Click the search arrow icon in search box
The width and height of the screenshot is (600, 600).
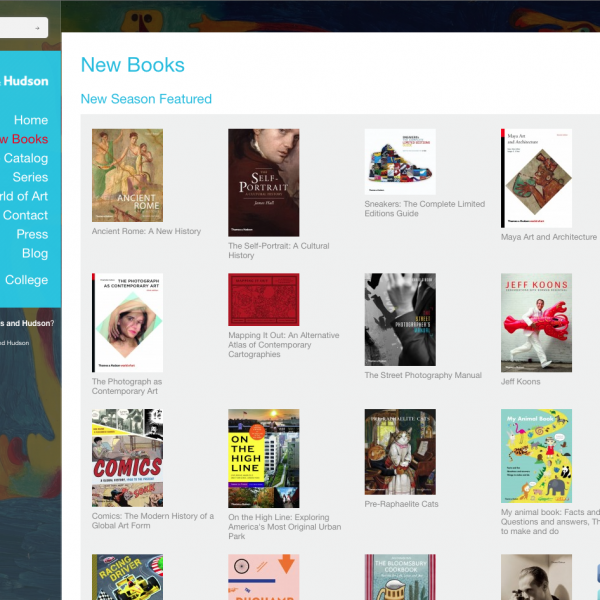[x=37, y=28]
